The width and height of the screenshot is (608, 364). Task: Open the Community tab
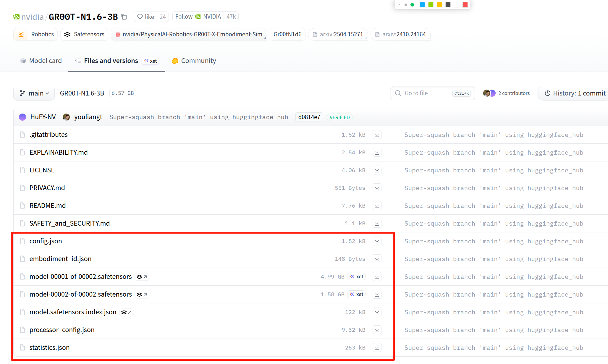click(x=194, y=61)
